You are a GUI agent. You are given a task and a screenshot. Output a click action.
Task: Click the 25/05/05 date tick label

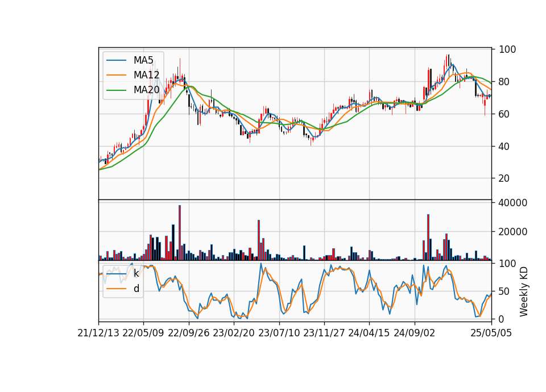point(491,333)
